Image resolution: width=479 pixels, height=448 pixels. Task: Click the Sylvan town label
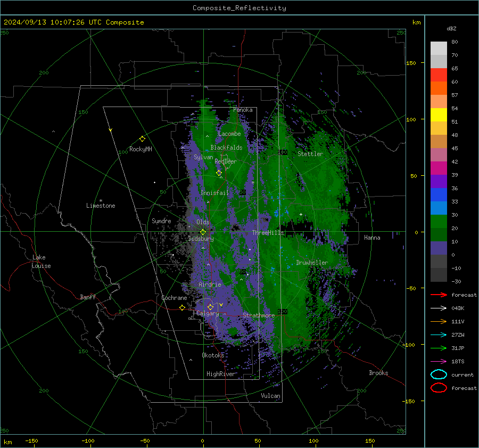pos(203,157)
